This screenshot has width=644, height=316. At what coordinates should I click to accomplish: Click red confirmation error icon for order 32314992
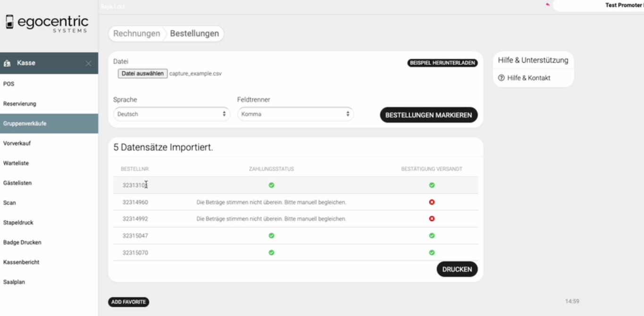[432, 219]
